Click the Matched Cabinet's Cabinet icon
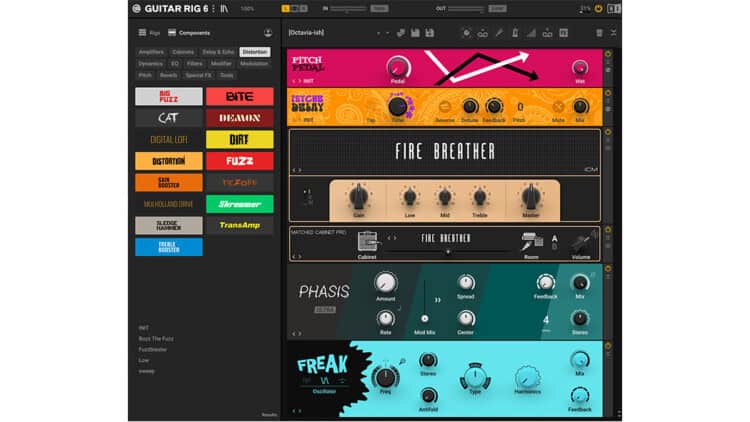 (x=367, y=241)
